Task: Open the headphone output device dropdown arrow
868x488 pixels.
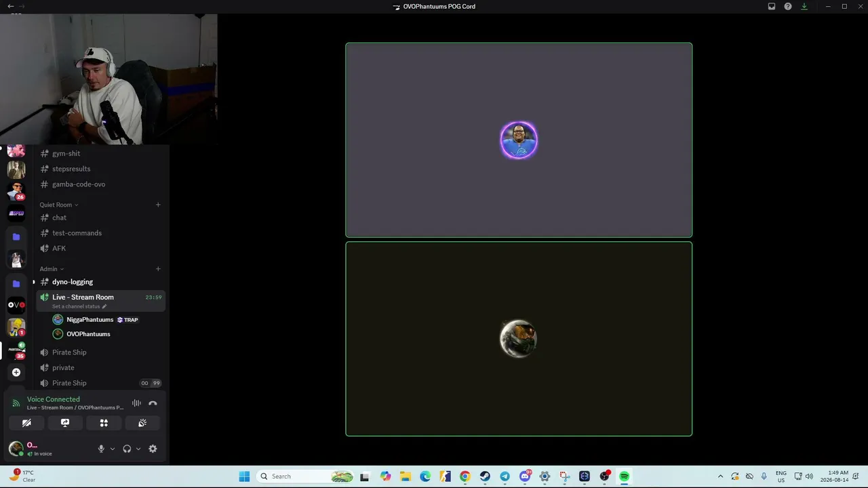Action: (x=138, y=449)
